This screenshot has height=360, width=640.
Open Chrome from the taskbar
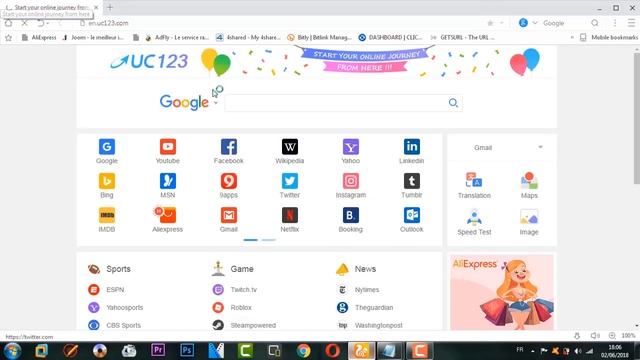(x=303, y=351)
